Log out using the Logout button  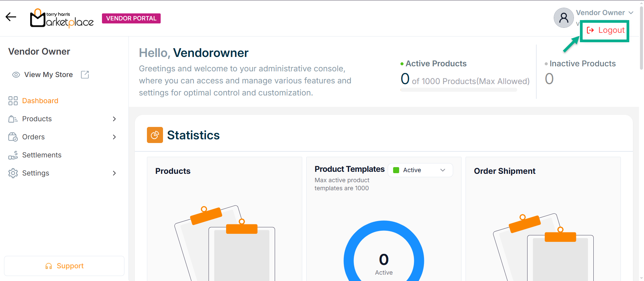[605, 30]
